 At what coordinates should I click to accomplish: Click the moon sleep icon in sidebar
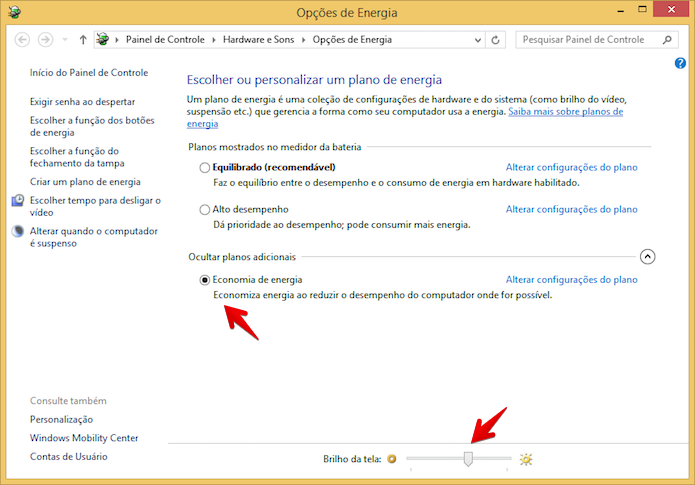(x=18, y=231)
